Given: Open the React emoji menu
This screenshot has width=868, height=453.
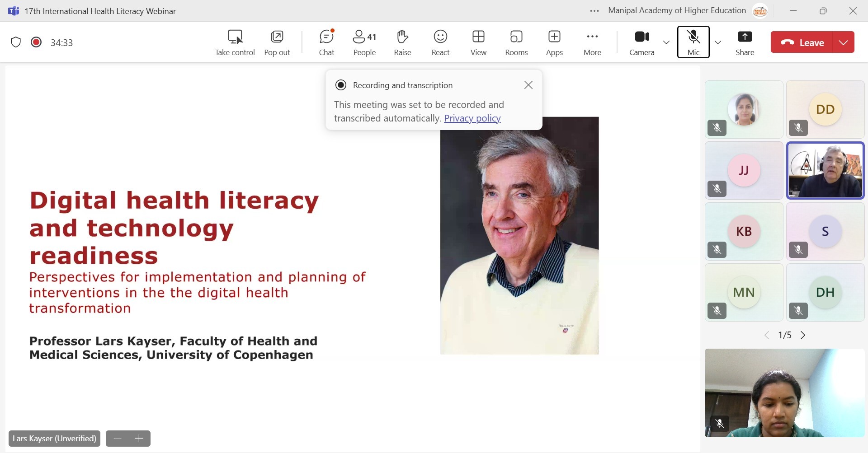Looking at the screenshot, I should tap(440, 42).
